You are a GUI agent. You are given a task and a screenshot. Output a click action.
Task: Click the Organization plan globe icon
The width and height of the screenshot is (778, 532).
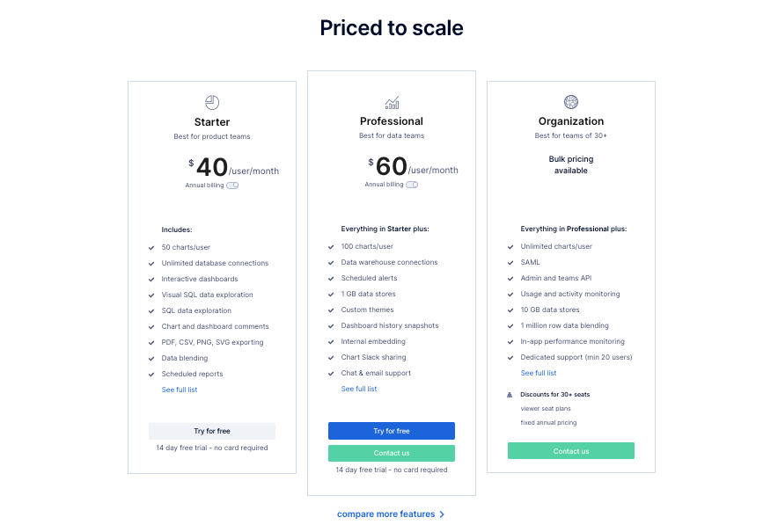pos(571,102)
